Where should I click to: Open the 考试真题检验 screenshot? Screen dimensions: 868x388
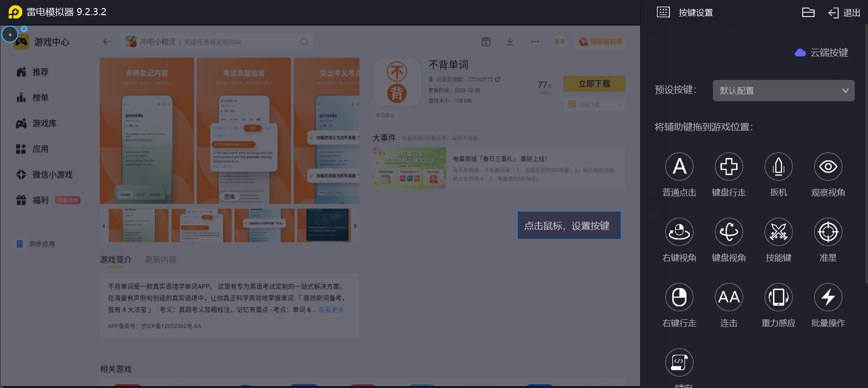coord(244,131)
